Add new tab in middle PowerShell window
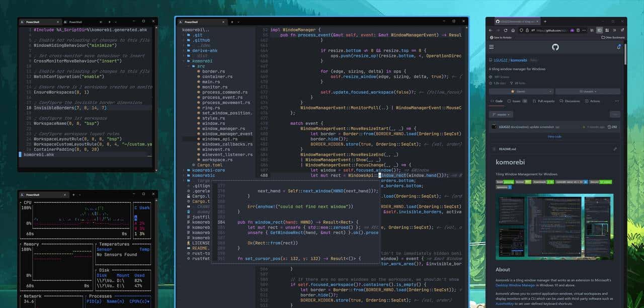Screen dimensions: 644x308 [232, 22]
